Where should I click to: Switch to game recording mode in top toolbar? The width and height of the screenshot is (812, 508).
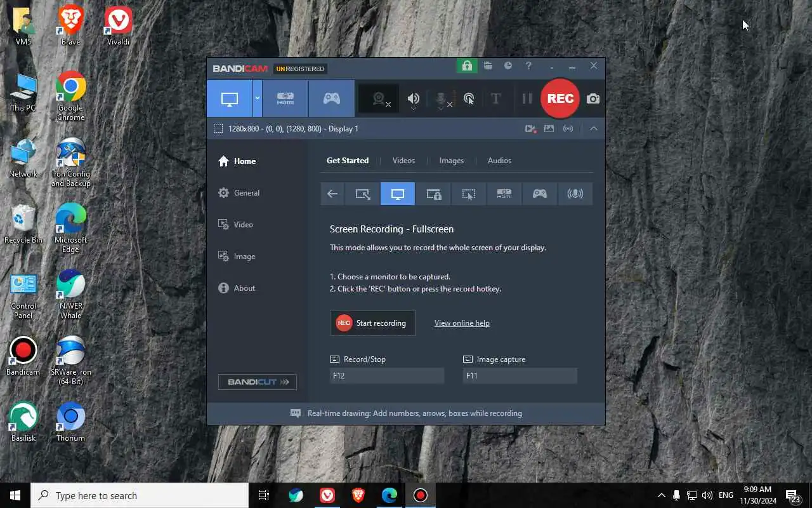331,98
